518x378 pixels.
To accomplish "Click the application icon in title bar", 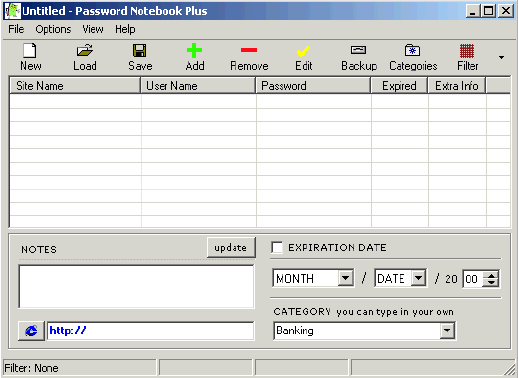I will point(12,11).
